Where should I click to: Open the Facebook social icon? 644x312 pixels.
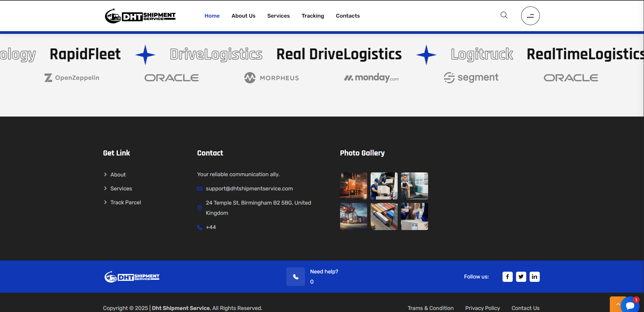coord(507,277)
